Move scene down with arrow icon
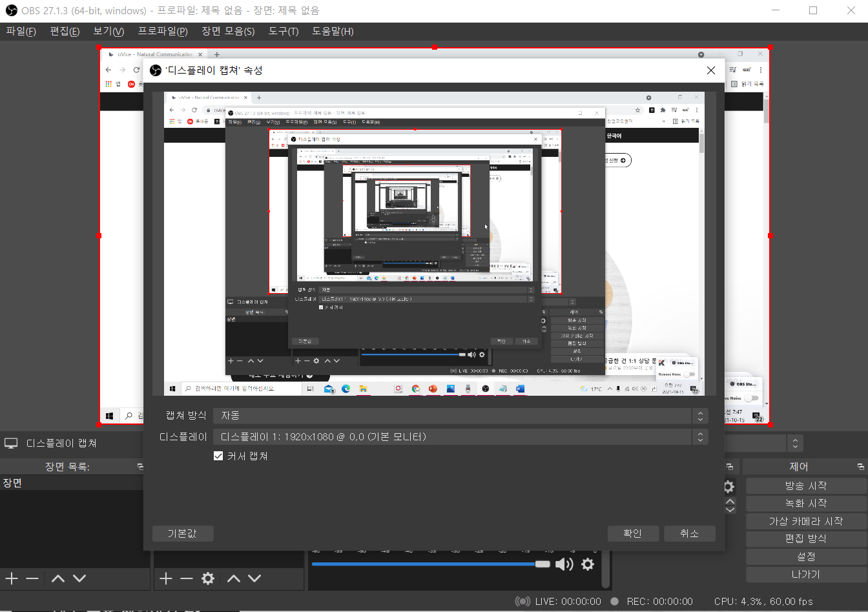 79,578
